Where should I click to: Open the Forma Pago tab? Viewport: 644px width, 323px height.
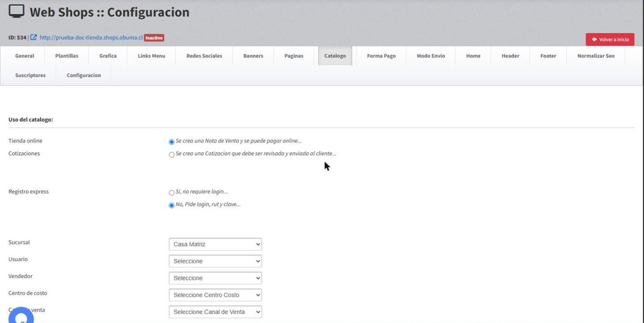[381, 56]
